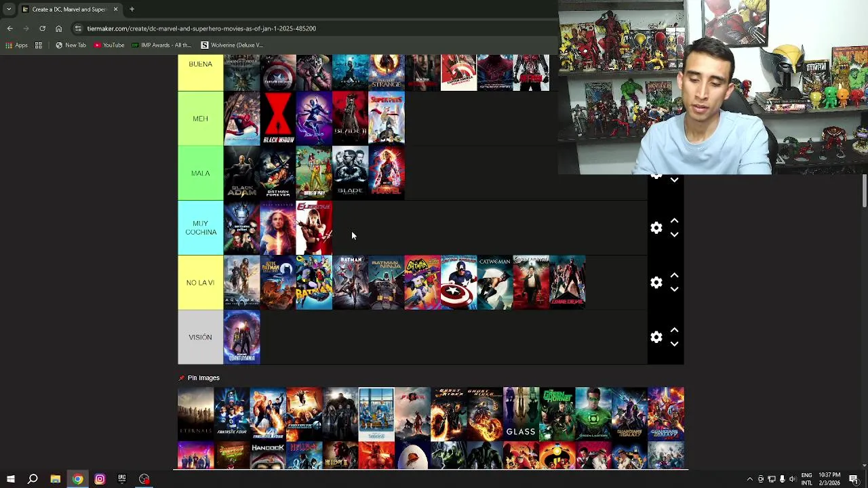Pick the Catwoman poster in NO LA VI tier
Image resolution: width=868 pixels, height=488 pixels.
pos(494,283)
